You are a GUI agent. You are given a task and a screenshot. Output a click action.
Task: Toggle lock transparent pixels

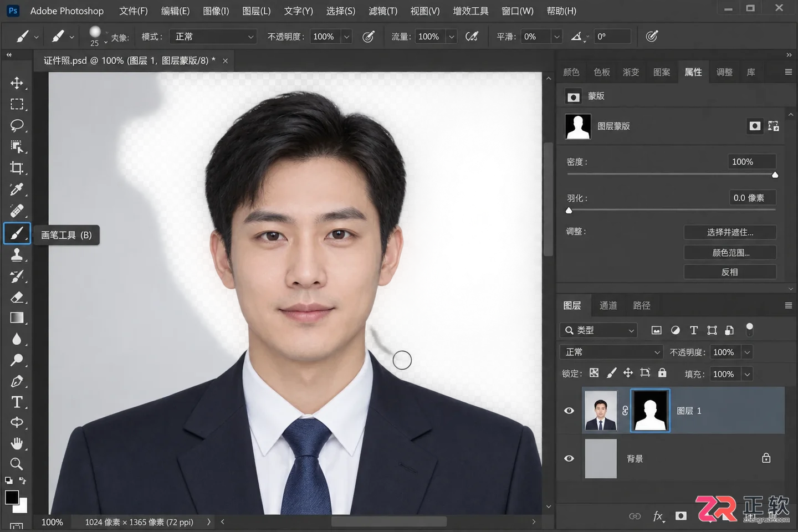tap(594, 373)
